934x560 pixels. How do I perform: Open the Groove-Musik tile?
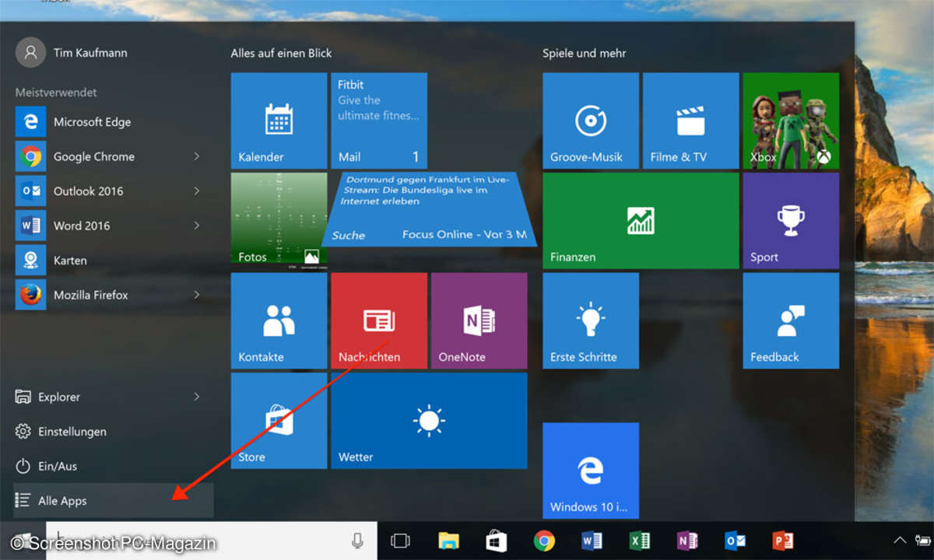click(591, 121)
